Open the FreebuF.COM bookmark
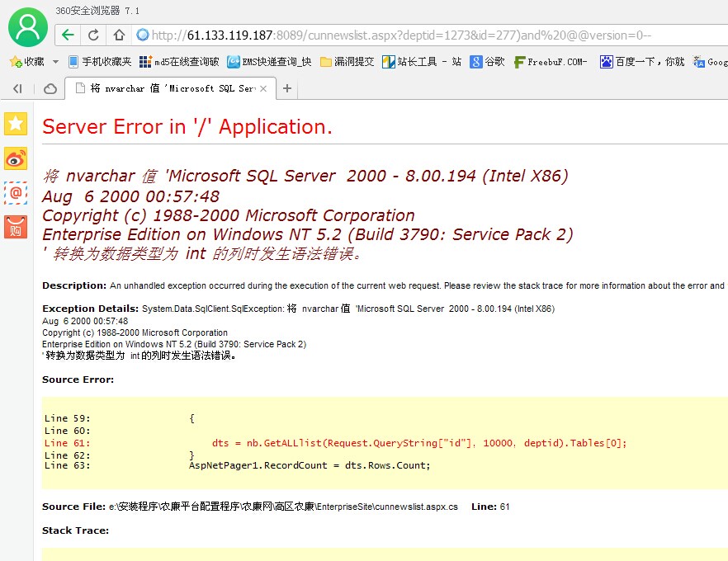The width and height of the screenshot is (728, 561). click(x=551, y=62)
